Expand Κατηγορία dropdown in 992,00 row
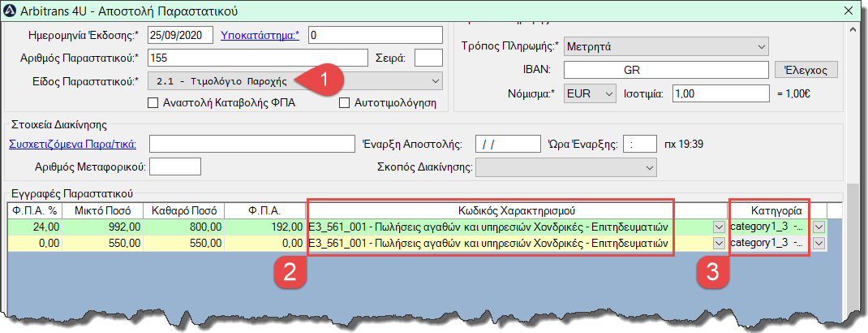The width and height of the screenshot is (868, 333). coord(819,227)
